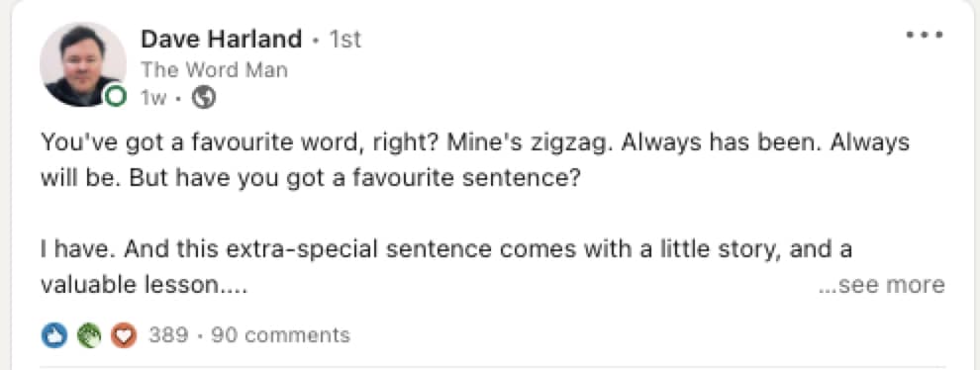Open the Dave Harland name link
Viewport: 980px width, 370px height.
click(x=222, y=40)
